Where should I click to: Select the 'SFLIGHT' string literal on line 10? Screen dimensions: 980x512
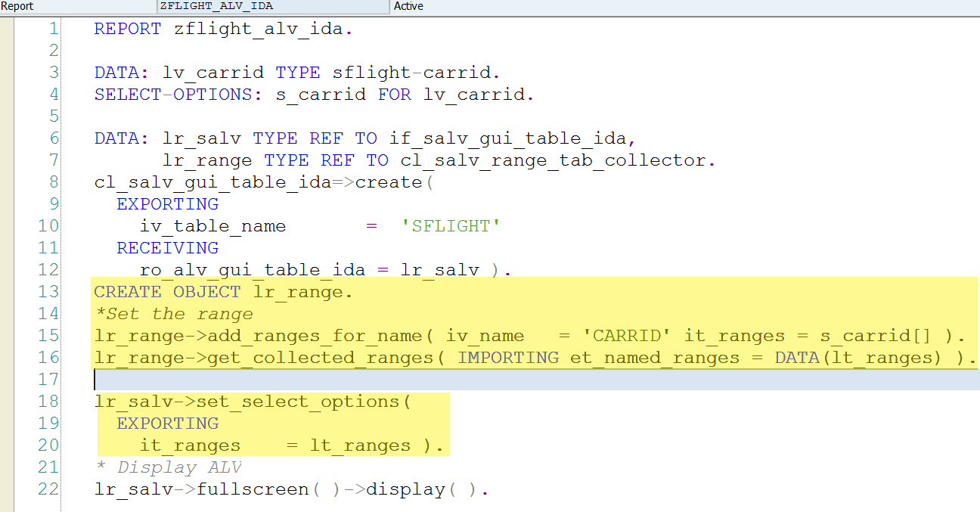pos(451,225)
